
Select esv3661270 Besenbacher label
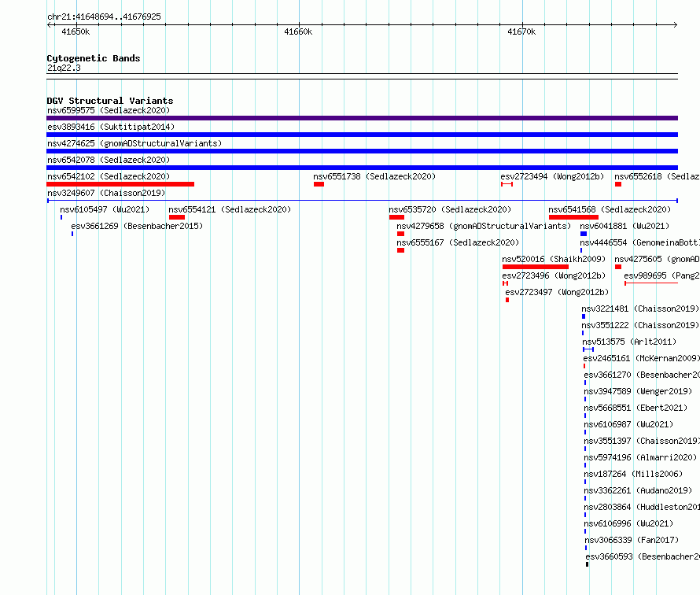[x=642, y=375]
